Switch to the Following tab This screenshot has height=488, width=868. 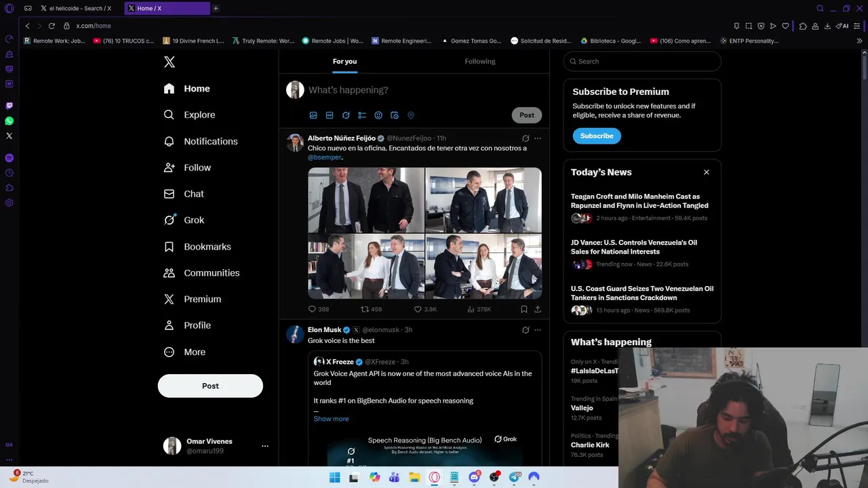pos(480,62)
